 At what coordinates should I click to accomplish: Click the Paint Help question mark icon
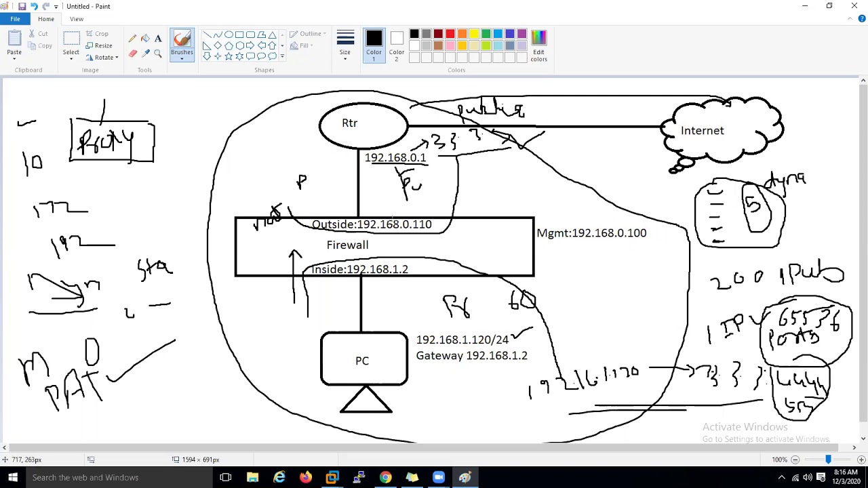tap(861, 19)
